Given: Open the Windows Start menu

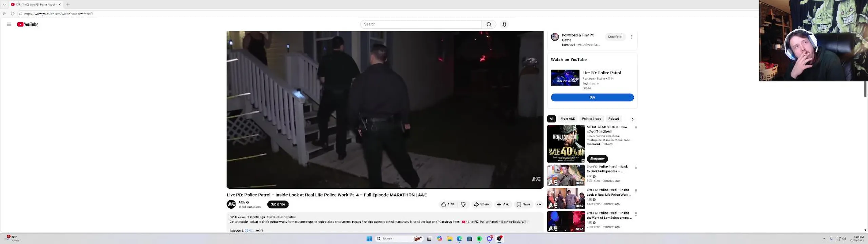Looking at the screenshot, I should pyautogui.click(x=369, y=239).
